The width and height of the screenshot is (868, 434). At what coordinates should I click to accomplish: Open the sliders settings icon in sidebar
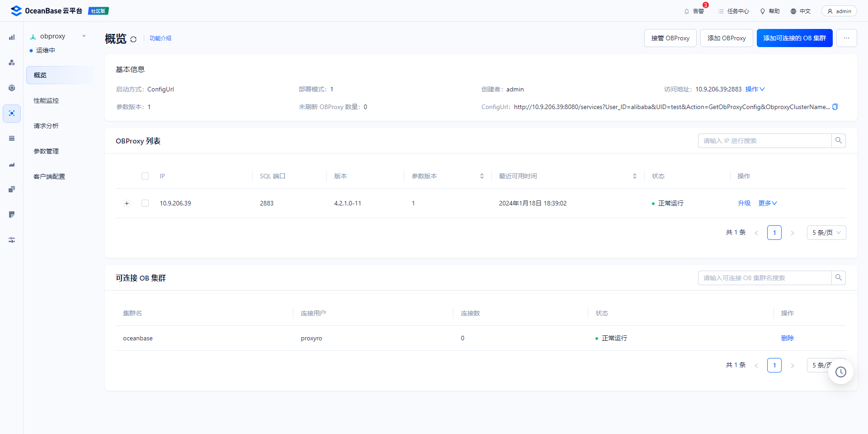(x=12, y=240)
